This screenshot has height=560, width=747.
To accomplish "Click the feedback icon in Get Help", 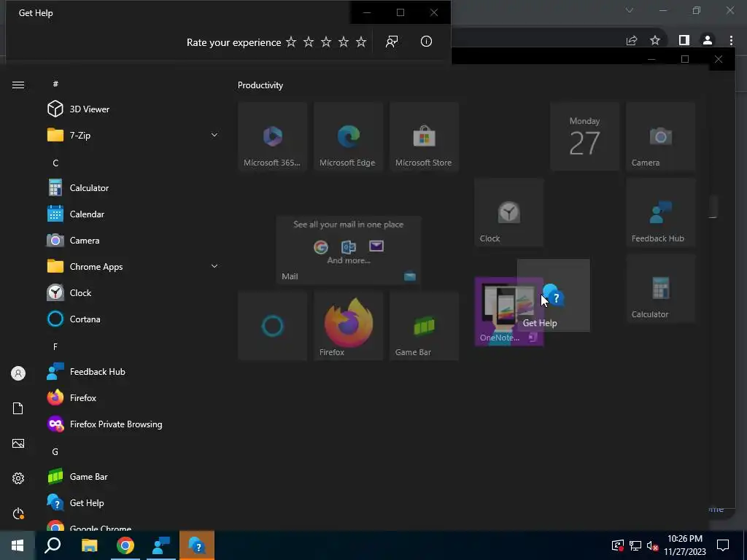I will [392, 42].
